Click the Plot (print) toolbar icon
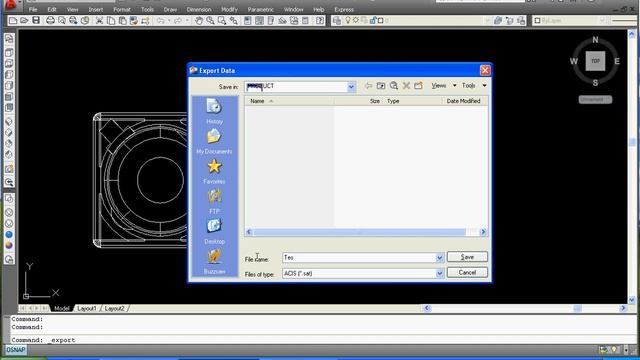The width and height of the screenshot is (640, 360). 50,20
